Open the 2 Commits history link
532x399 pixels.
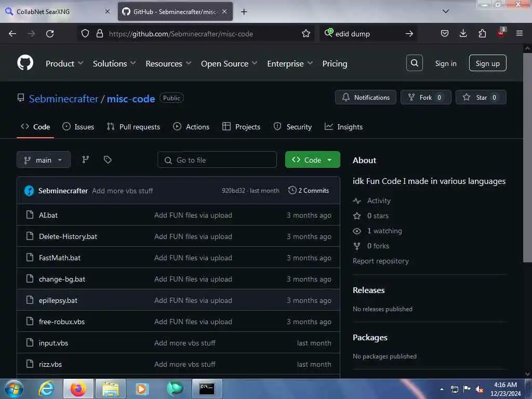pyautogui.click(x=309, y=191)
